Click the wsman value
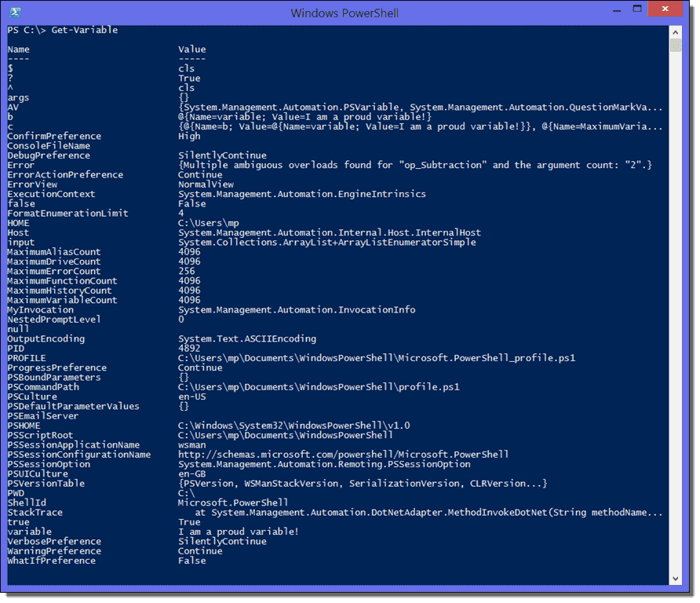 192,445
